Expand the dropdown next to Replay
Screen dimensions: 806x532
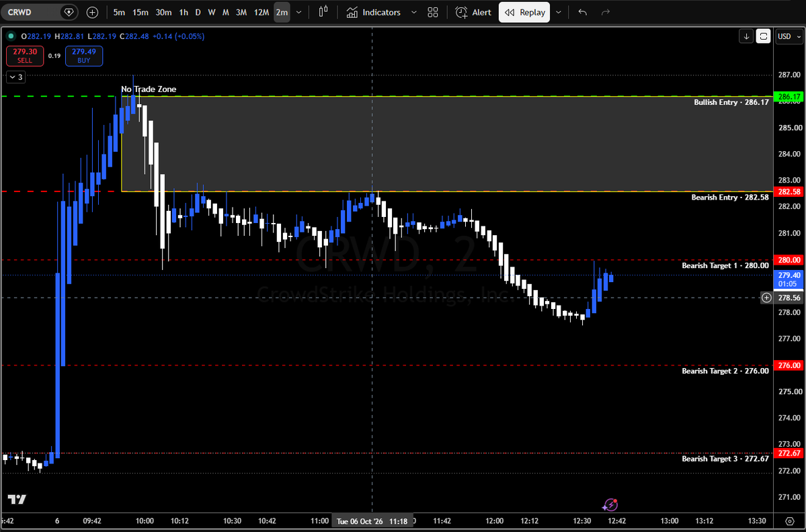pyautogui.click(x=558, y=12)
